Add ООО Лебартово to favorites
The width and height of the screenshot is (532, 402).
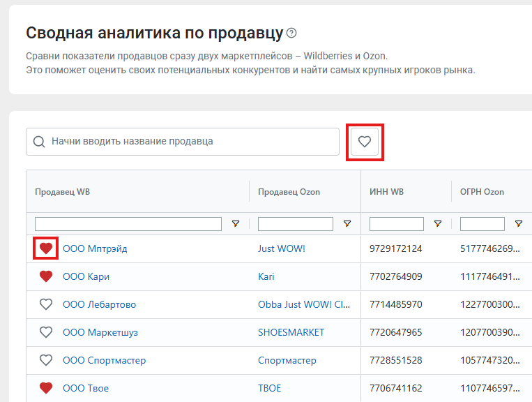point(46,304)
